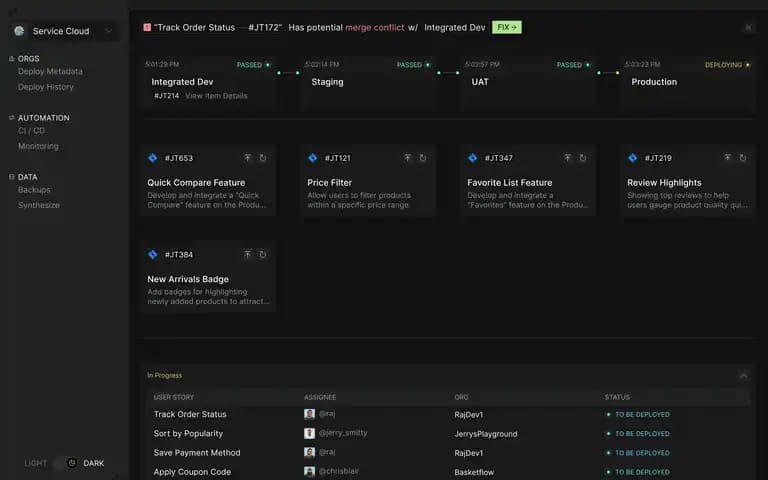Promote #JT121 with the upload icon
768x480 pixels.
pos(408,158)
